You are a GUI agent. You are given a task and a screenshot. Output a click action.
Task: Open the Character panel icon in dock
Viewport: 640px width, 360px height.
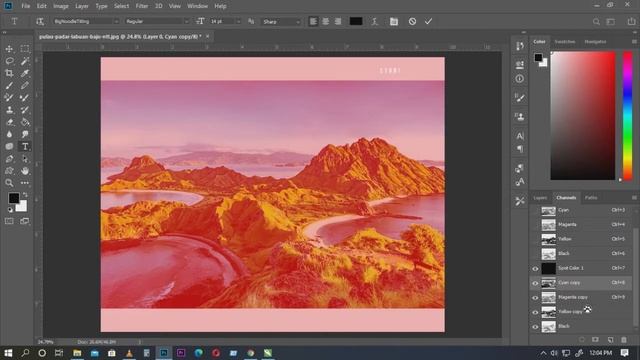click(x=520, y=136)
